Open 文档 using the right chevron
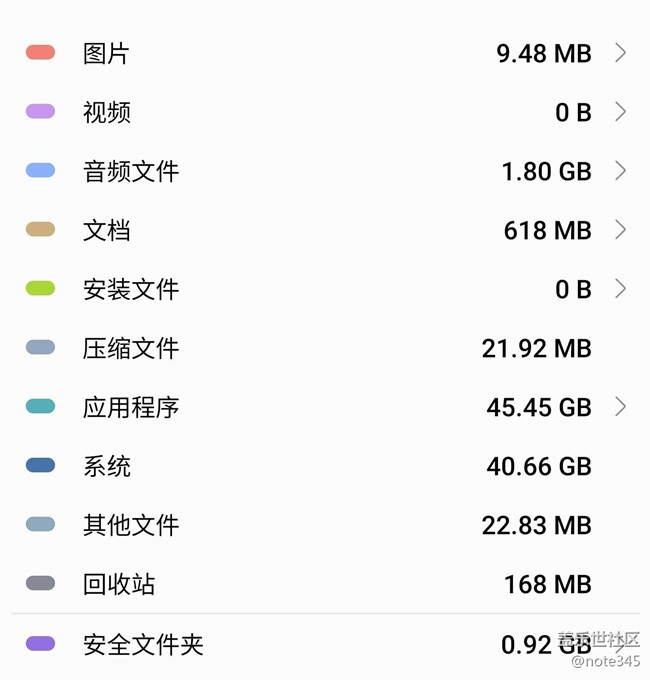 (620, 230)
